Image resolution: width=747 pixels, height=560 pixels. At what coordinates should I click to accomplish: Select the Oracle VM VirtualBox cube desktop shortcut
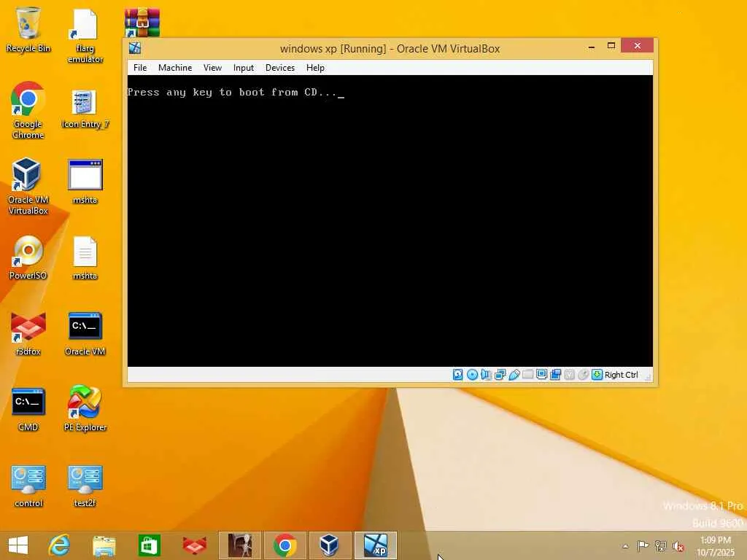tap(28, 186)
